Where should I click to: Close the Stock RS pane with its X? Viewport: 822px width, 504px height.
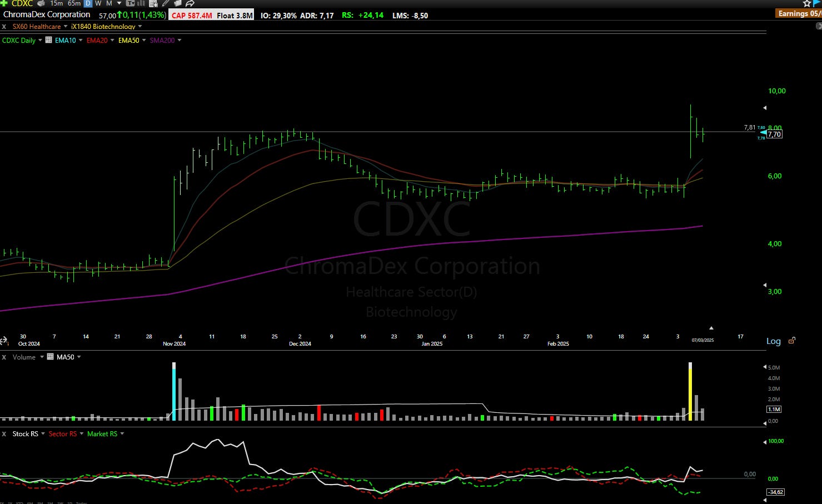coord(4,434)
